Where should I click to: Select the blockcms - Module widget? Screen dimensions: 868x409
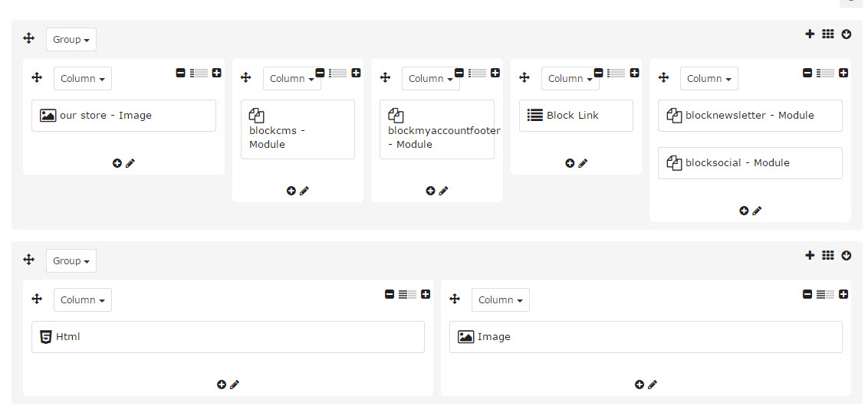click(298, 129)
